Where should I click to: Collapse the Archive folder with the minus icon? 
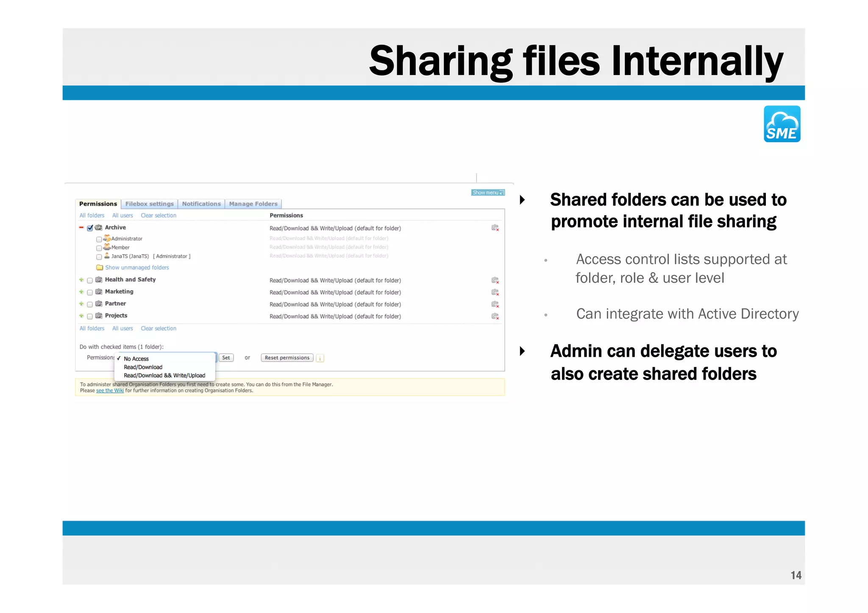(x=81, y=227)
